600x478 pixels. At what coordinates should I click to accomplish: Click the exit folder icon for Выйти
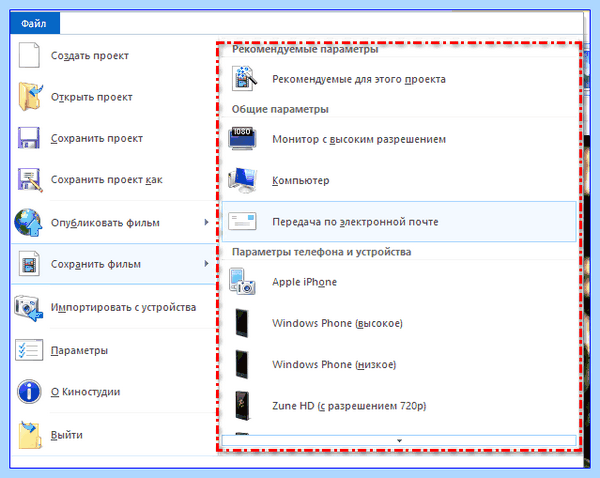pyautogui.click(x=30, y=435)
